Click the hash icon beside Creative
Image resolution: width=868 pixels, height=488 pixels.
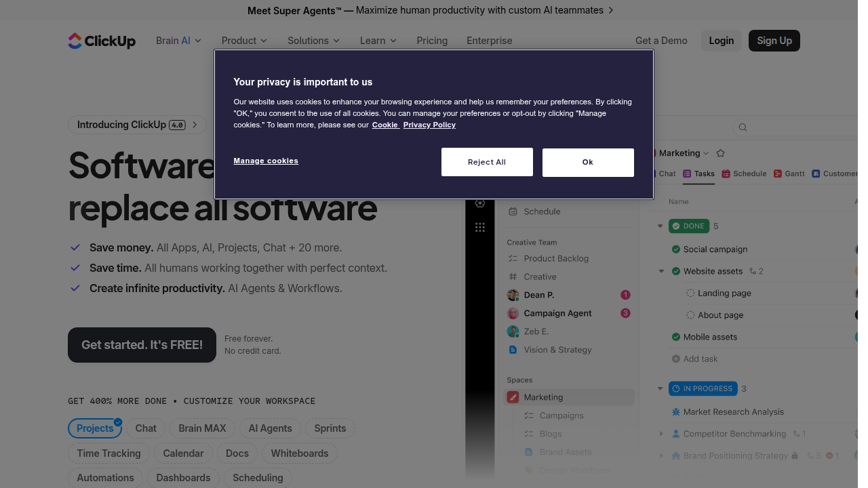point(513,277)
